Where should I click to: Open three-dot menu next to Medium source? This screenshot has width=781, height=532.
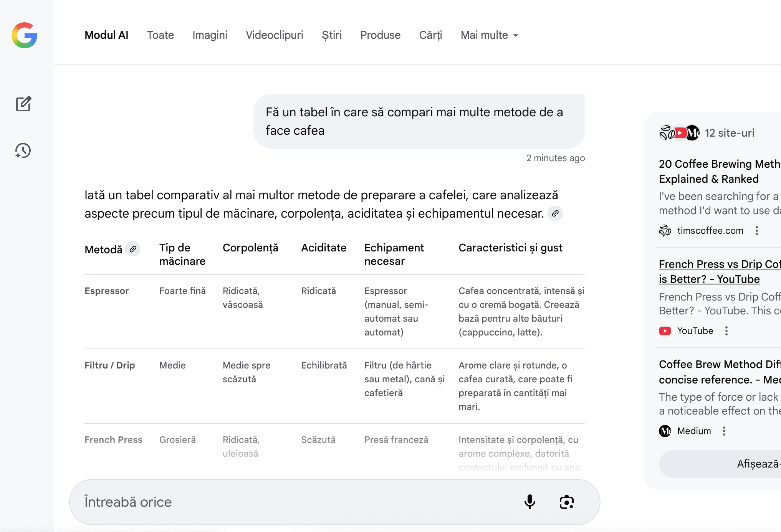pos(724,431)
